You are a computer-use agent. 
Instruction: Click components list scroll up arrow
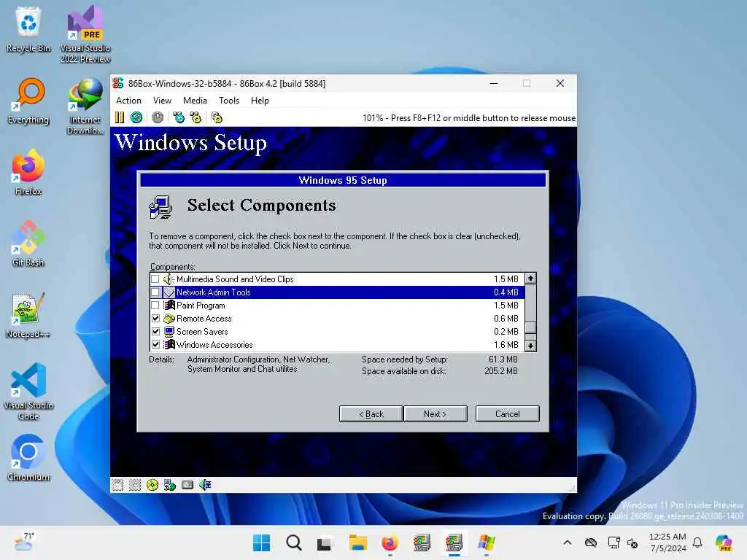(x=530, y=278)
